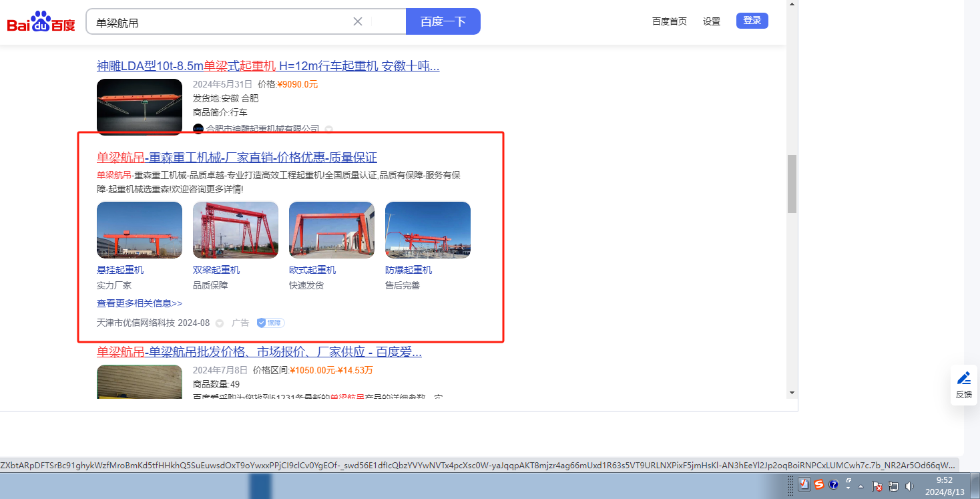The width and height of the screenshot is (980, 499).
Task: Open the Sogou input method tray icon
Action: (819, 485)
